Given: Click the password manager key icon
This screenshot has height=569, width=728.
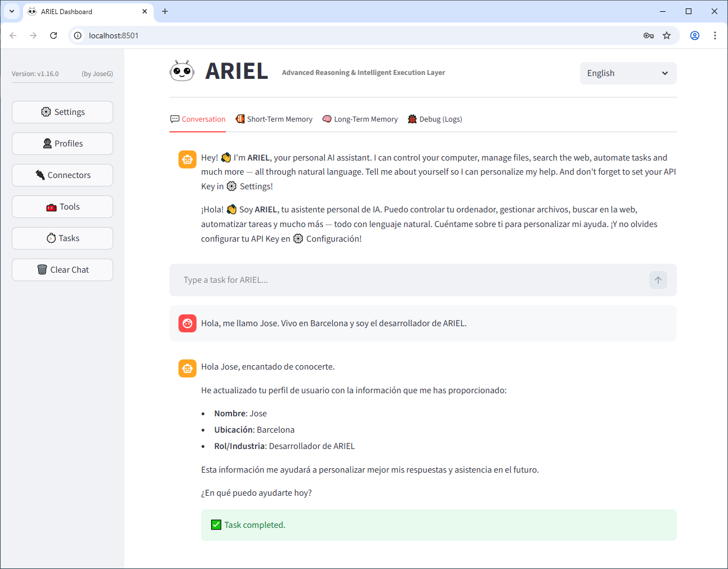Looking at the screenshot, I should pos(648,35).
